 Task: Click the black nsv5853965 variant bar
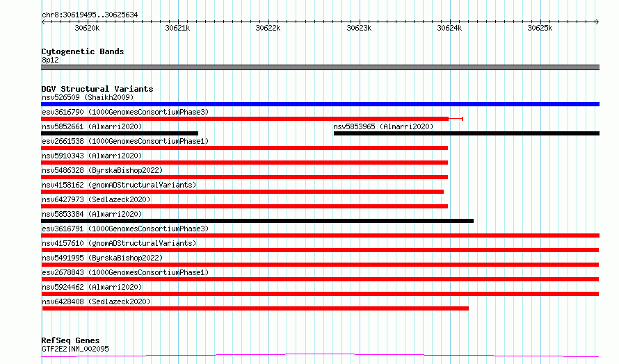(467, 133)
